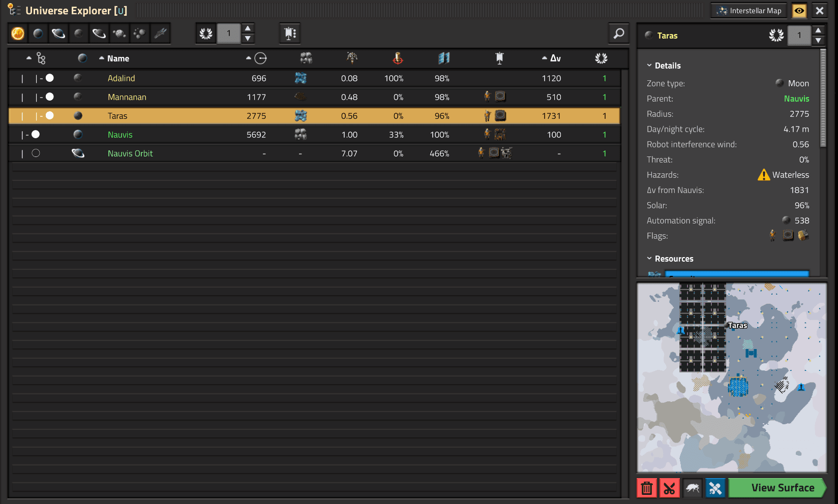
Task: Open the Interstellar Map
Action: click(749, 11)
